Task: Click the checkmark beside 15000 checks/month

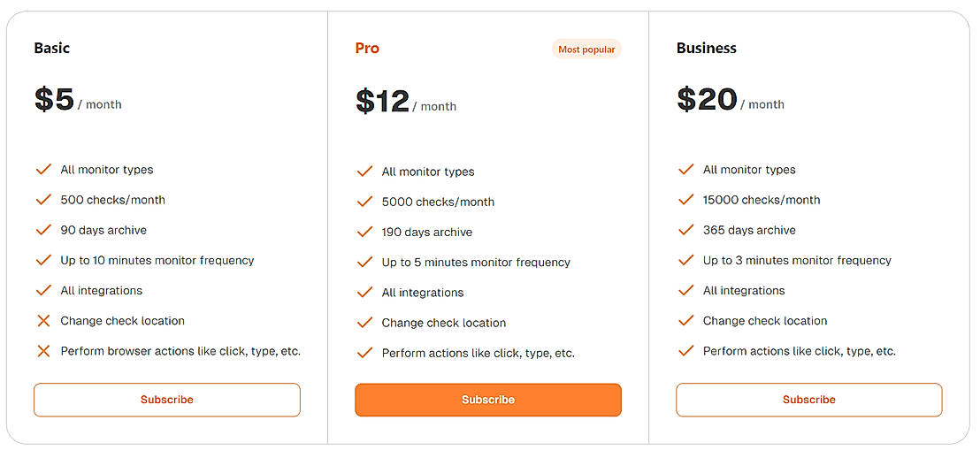Action: click(685, 200)
